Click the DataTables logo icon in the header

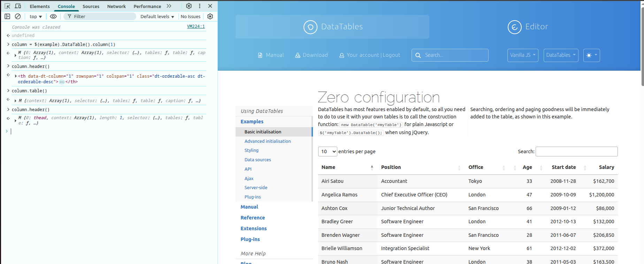click(x=310, y=27)
